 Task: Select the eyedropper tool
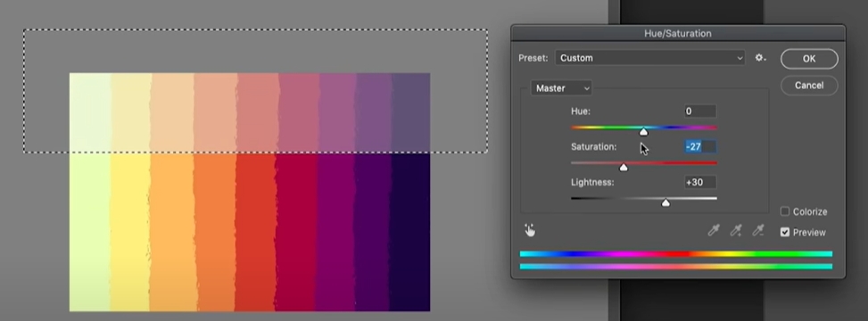coord(714,230)
